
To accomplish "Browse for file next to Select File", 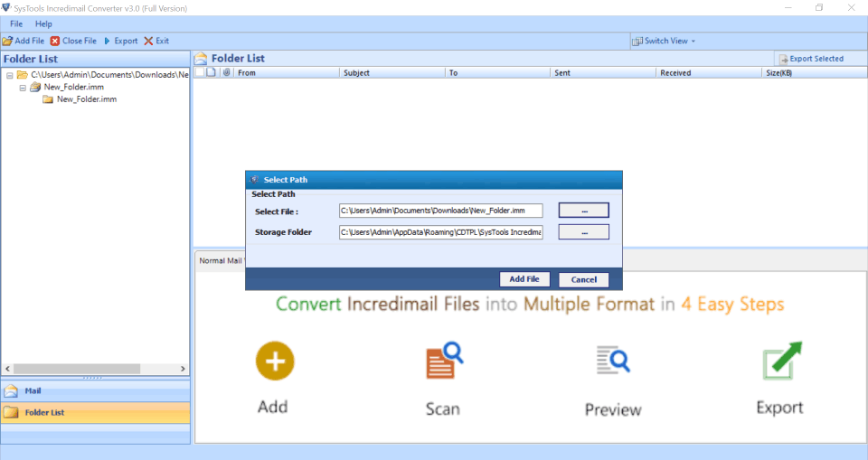I will 583,211.
